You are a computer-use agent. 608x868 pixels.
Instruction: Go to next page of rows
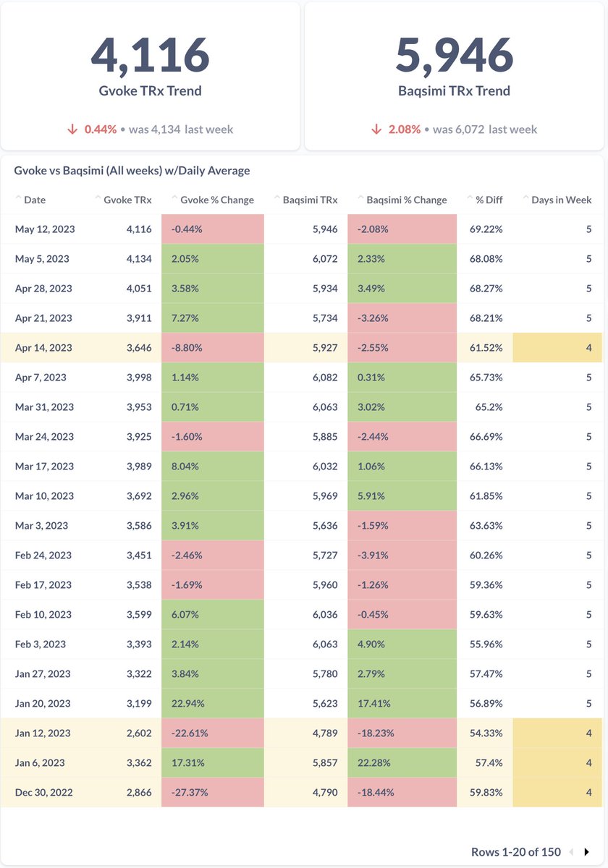click(587, 852)
